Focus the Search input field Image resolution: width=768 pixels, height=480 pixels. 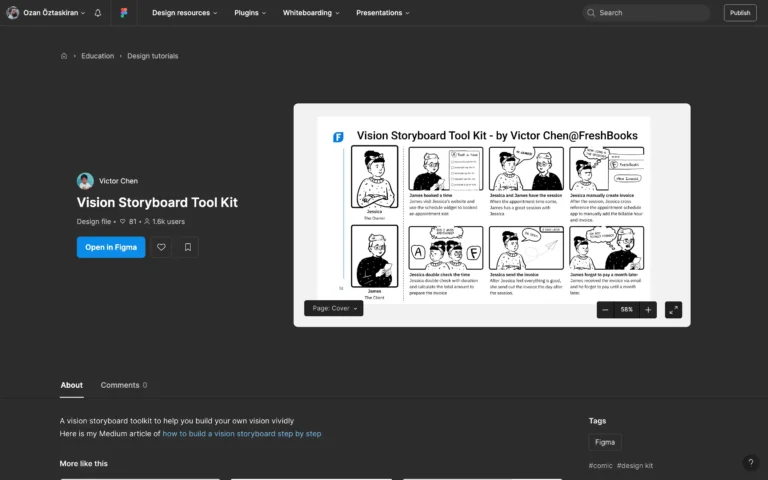pos(647,13)
